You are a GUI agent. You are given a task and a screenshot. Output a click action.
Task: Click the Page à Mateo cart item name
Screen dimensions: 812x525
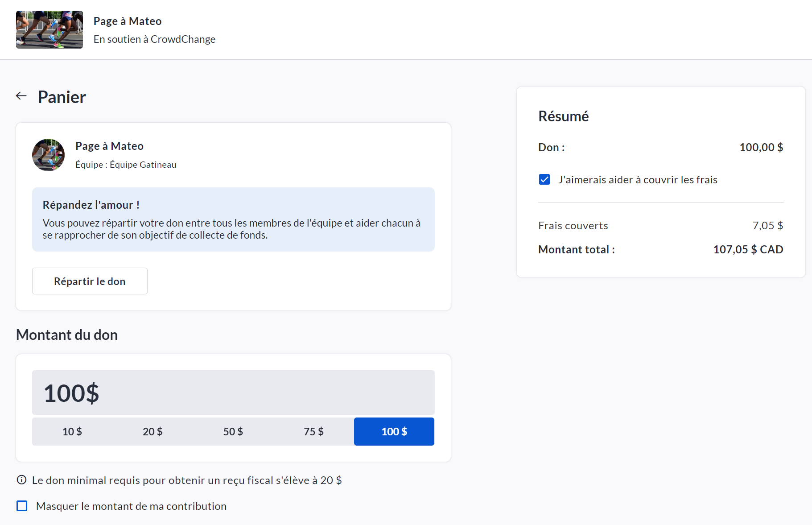(109, 146)
